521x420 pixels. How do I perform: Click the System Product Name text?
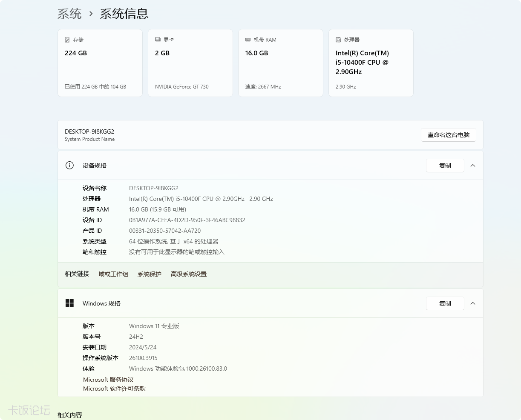pos(89,139)
